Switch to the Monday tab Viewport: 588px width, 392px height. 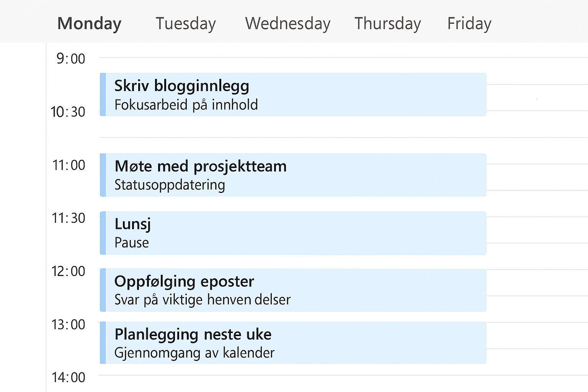[x=89, y=23]
